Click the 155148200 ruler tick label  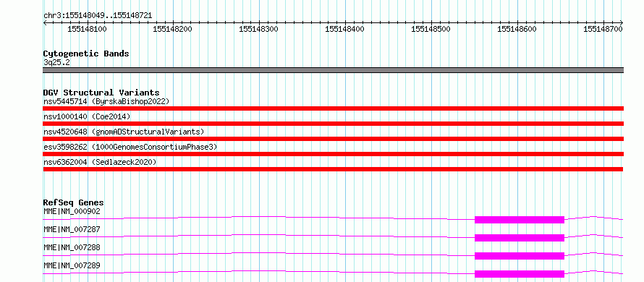(x=172, y=29)
